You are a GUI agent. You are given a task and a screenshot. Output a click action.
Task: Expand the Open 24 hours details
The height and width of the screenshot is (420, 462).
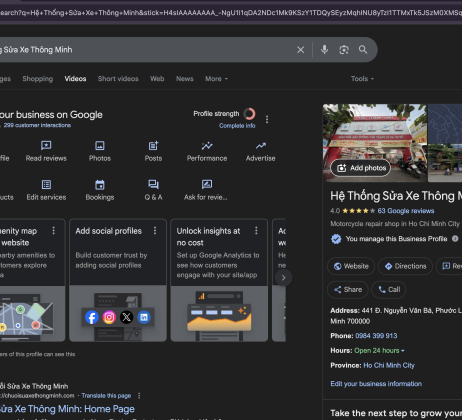pos(379,351)
